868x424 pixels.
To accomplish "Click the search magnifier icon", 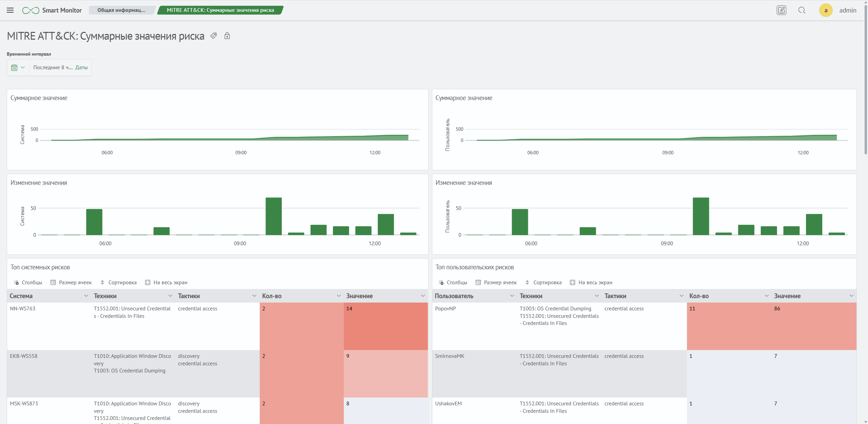I will pyautogui.click(x=802, y=10).
